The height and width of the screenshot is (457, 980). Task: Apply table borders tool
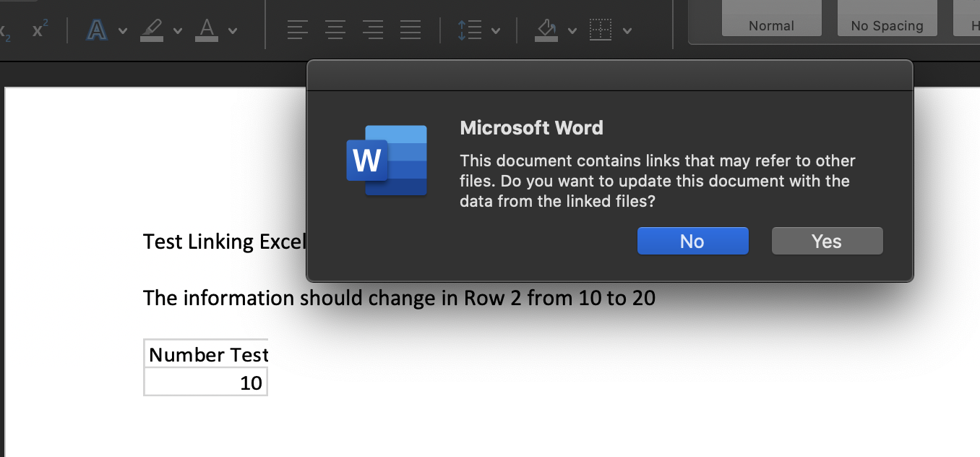point(601,30)
